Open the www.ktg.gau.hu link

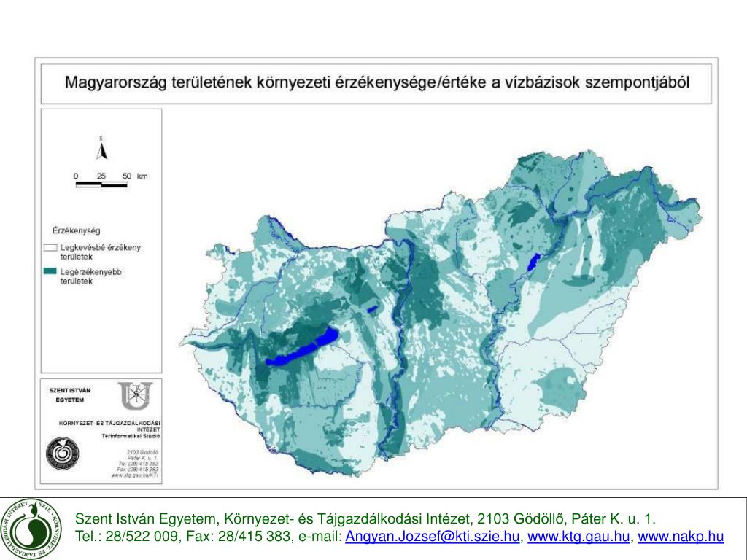point(578,537)
